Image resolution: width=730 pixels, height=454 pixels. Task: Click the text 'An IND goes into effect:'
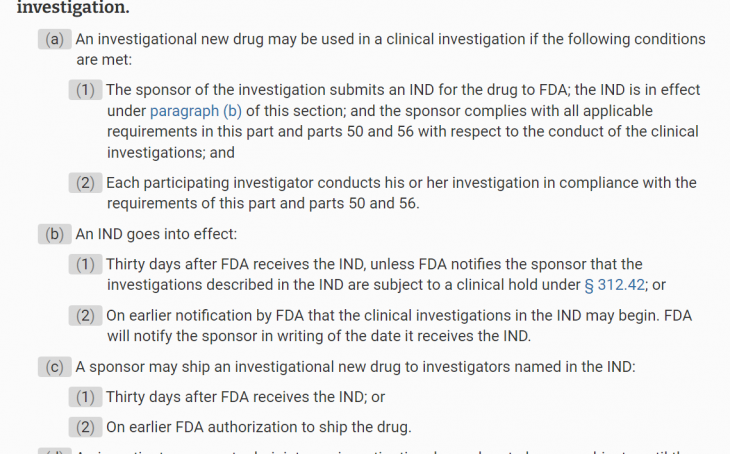[x=156, y=234]
